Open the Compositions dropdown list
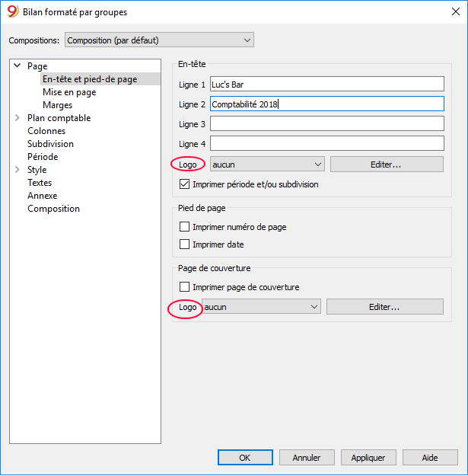The width and height of the screenshot is (468, 476). (x=159, y=40)
